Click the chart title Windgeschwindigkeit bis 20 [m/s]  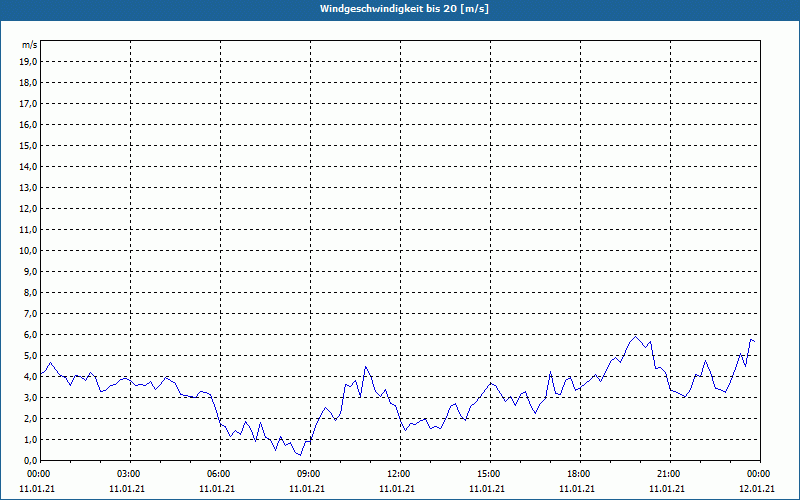(404, 9)
